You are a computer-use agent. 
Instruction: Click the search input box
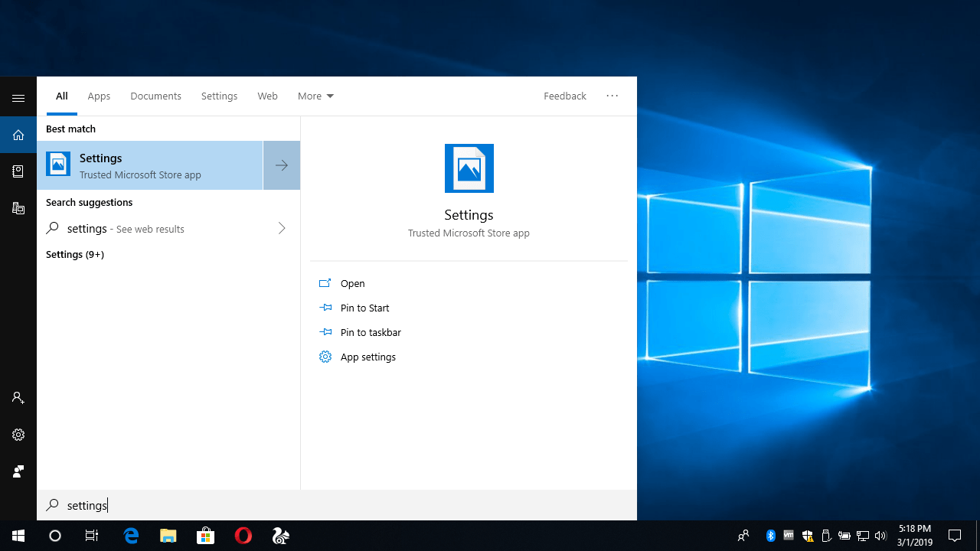[x=337, y=505]
